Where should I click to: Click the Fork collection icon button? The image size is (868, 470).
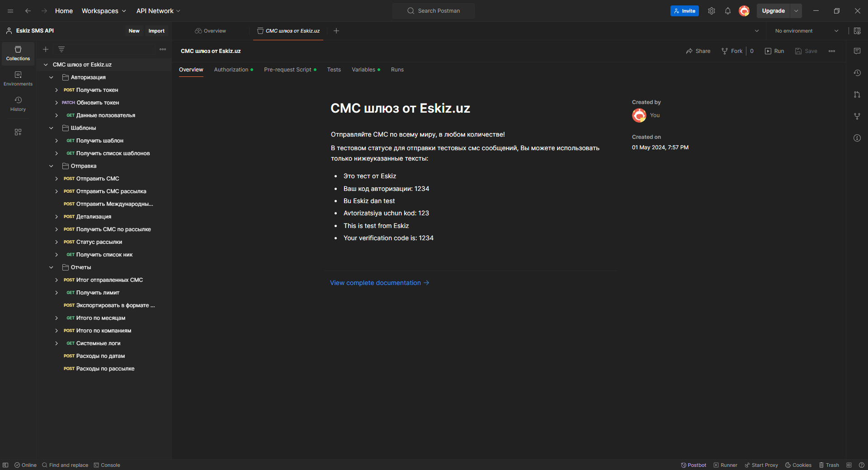732,51
